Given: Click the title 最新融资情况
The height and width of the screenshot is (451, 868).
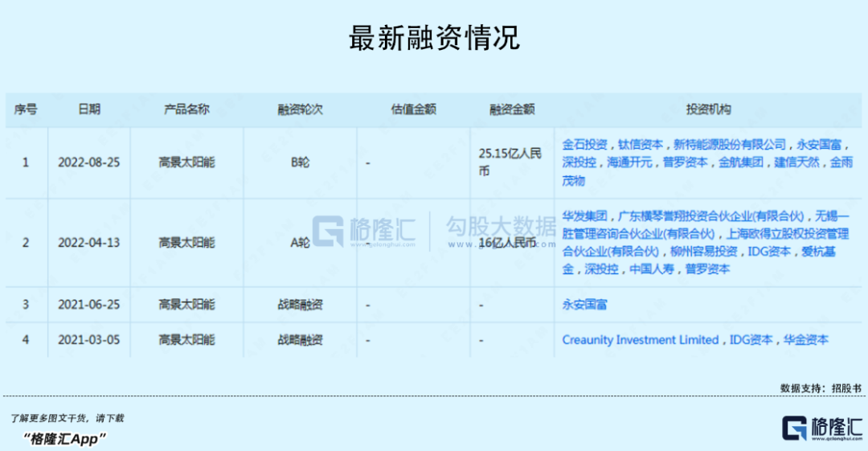Looking at the screenshot, I should tap(434, 38).
